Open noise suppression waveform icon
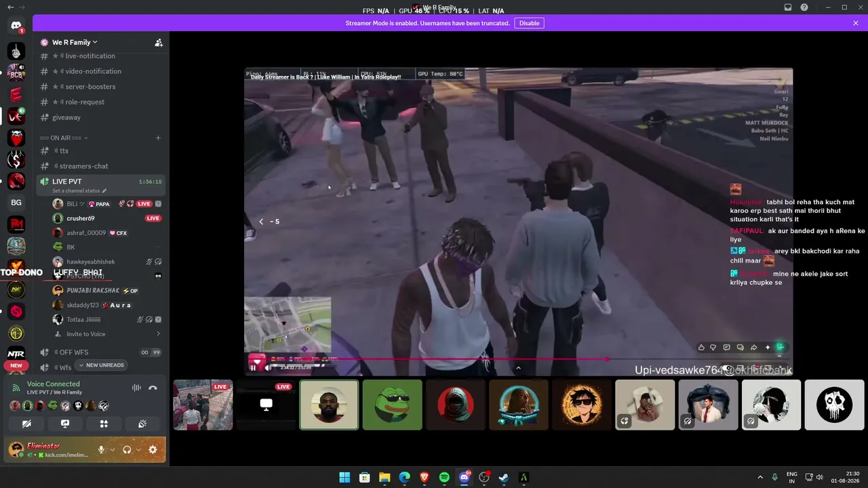Screen dimensions: 868x488 [x=136, y=388]
